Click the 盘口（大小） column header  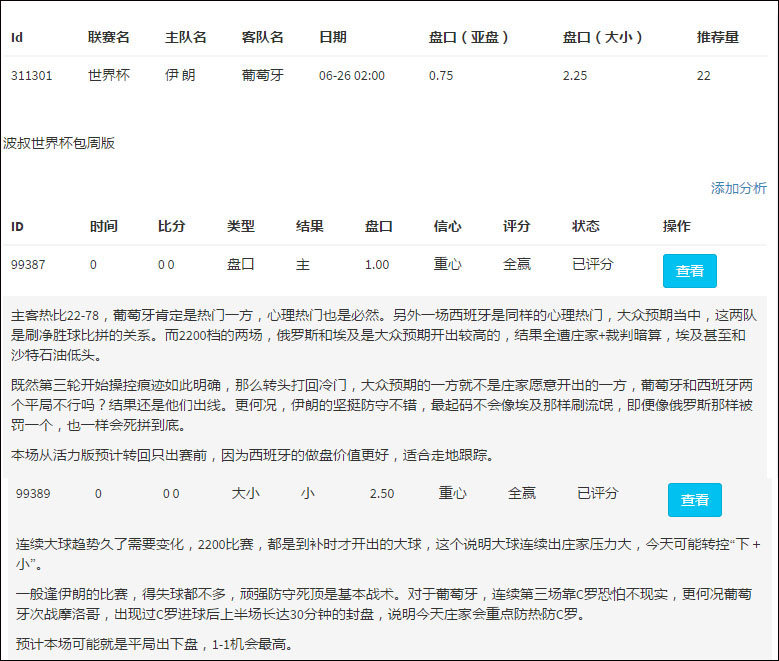[603, 37]
